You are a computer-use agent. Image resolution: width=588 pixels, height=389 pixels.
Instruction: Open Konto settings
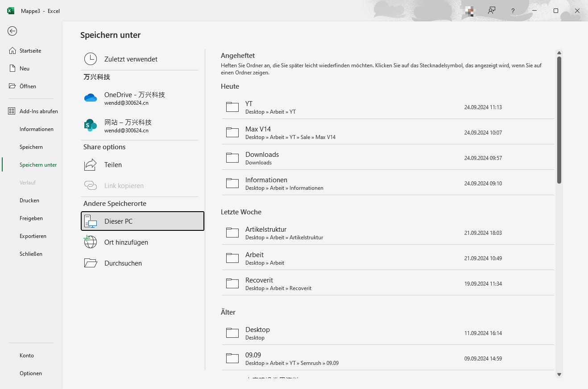tap(27, 356)
